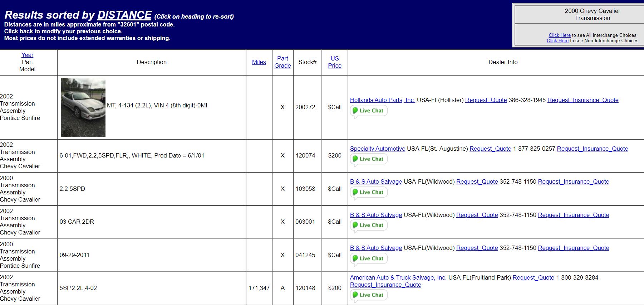Open American Auto & Truck Salvage, Inc. link
Viewport: 644px width, 305px height.
click(398, 277)
